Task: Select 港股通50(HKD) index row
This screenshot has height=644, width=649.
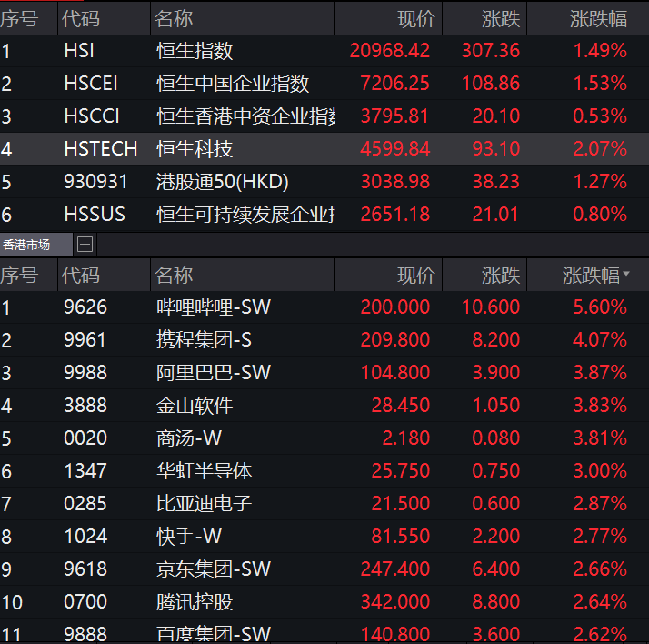Action: click(223, 182)
